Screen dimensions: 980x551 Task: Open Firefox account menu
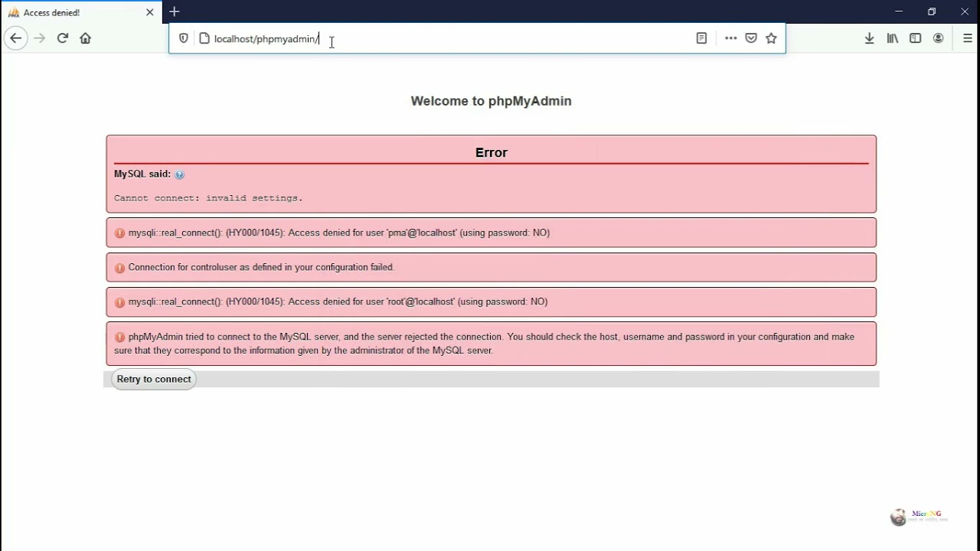938,38
